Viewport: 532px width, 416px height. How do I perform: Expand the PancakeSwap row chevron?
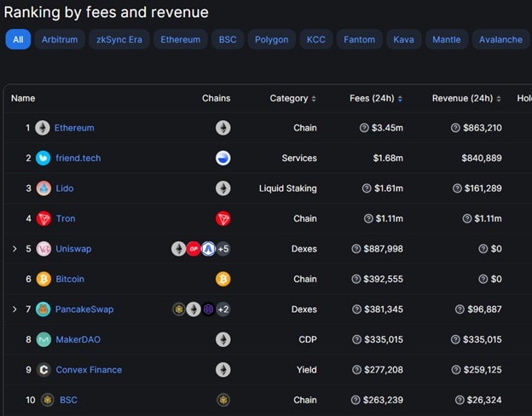[14, 309]
